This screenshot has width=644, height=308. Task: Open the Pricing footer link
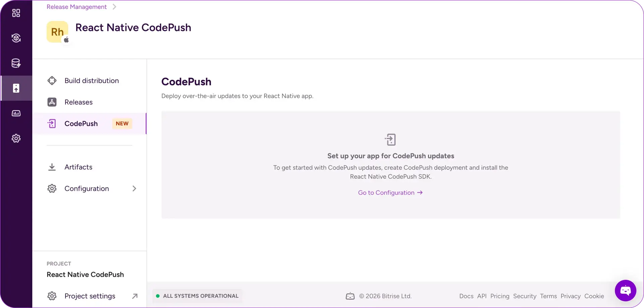pos(499,296)
